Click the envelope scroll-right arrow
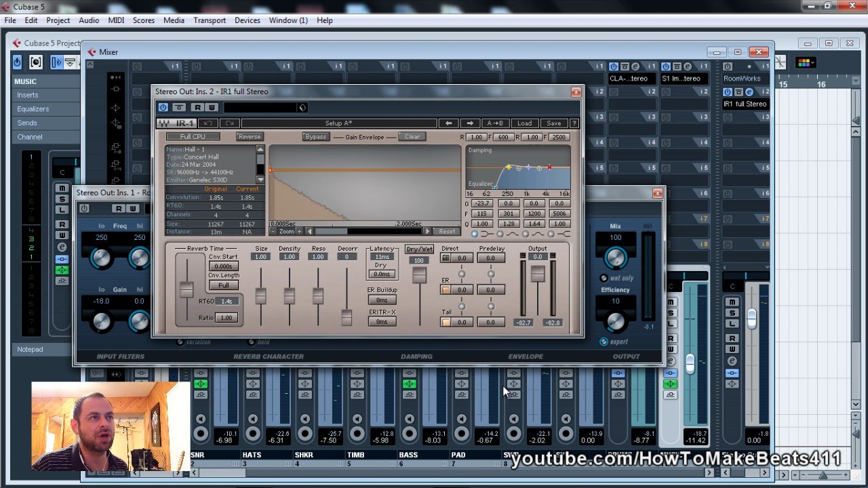 (427, 231)
